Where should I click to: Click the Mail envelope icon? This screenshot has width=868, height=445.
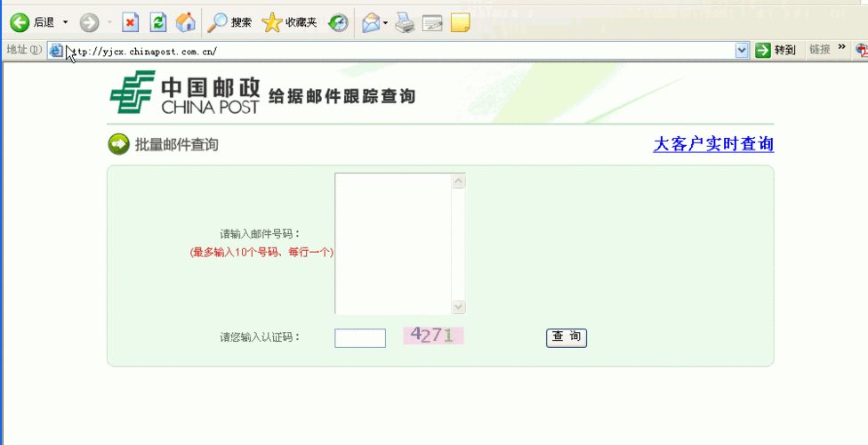(x=371, y=23)
